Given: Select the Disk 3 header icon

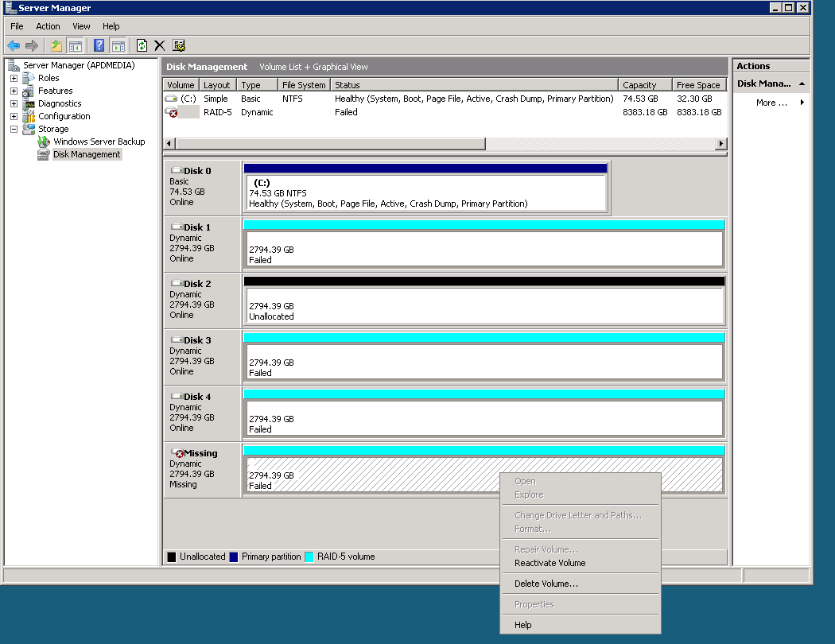Looking at the screenshot, I should point(177,339).
